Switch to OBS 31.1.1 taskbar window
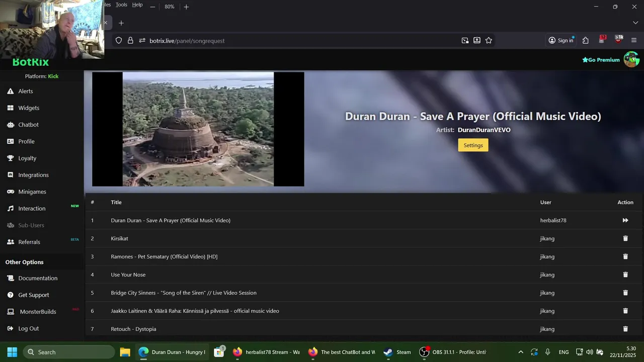Image resolution: width=644 pixels, height=362 pixels. tap(453, 352)
